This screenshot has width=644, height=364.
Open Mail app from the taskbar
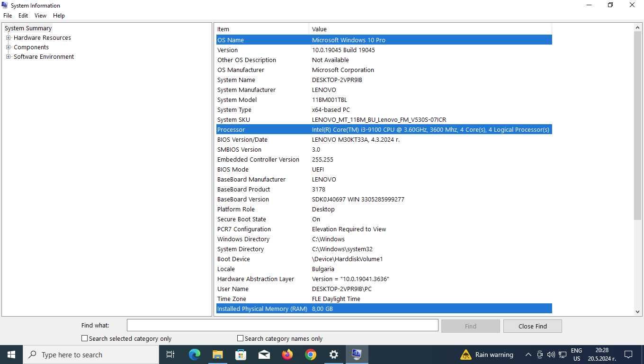[264, 355]
